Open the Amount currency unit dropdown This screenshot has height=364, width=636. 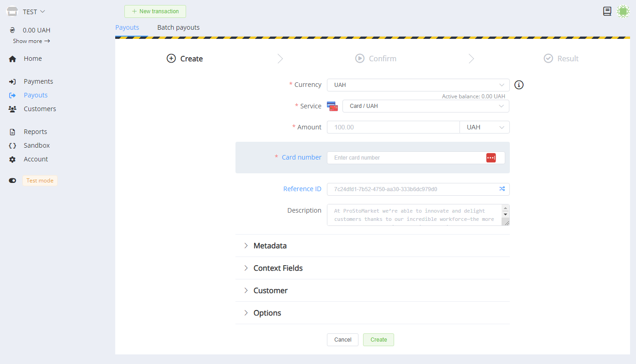(x=484, y=127)
